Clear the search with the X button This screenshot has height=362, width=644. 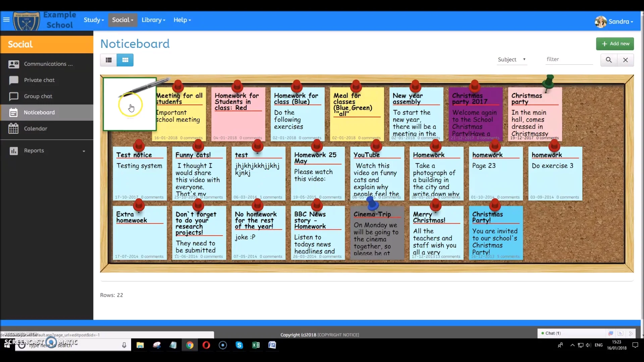pos(626,60)
